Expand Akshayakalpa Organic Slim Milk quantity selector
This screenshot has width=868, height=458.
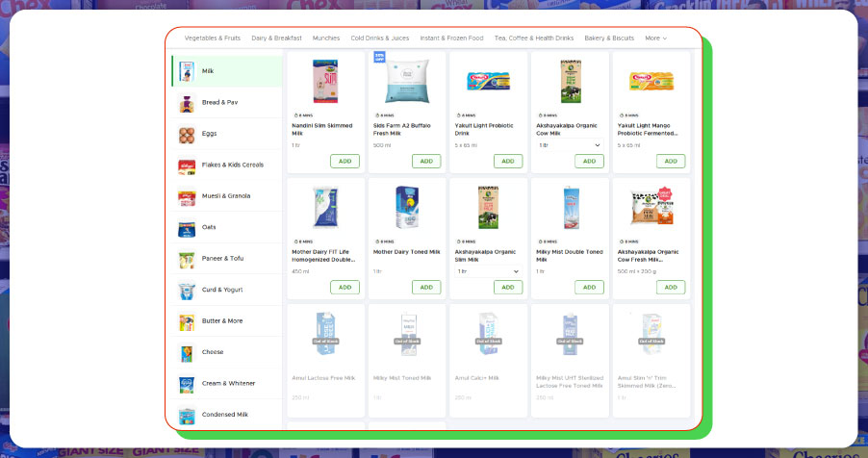[x=489, y=271]
